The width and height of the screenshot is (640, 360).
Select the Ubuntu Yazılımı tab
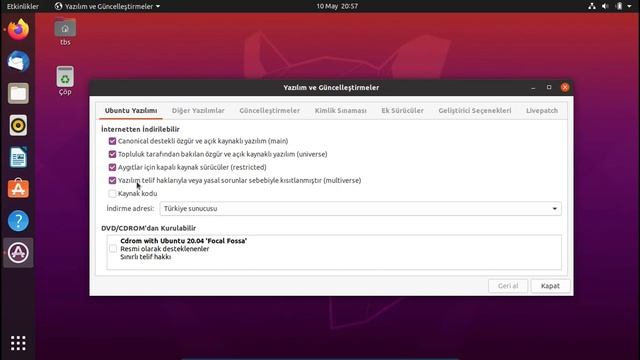tap(131, 111)
